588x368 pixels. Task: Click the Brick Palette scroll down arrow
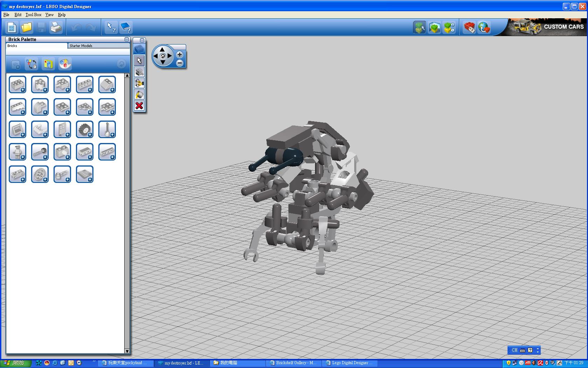click(127, 351)
